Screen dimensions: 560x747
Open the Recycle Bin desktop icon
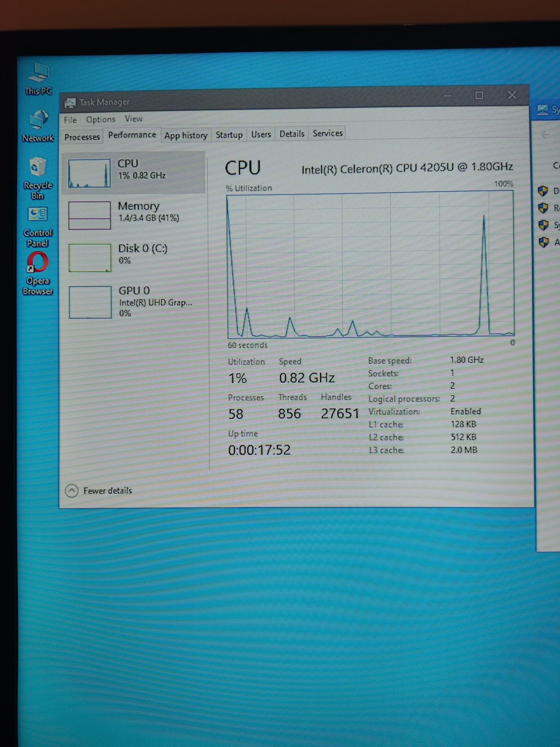[38, 179]
